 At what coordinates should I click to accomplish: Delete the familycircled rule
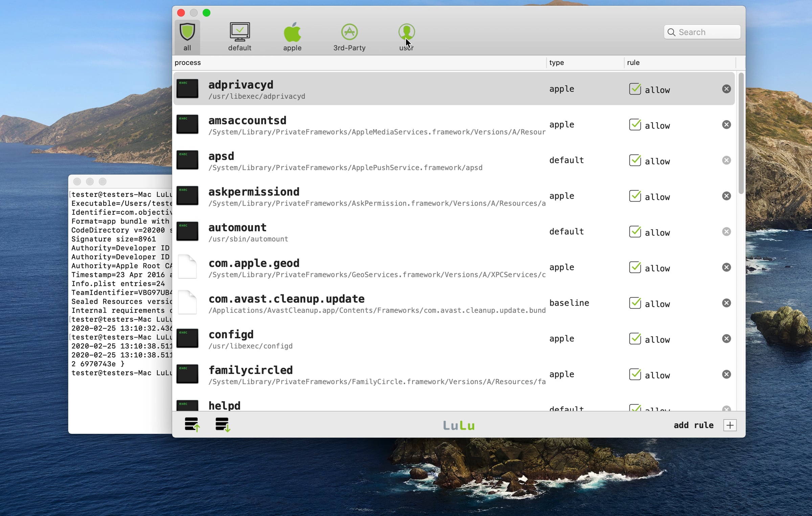726,374
